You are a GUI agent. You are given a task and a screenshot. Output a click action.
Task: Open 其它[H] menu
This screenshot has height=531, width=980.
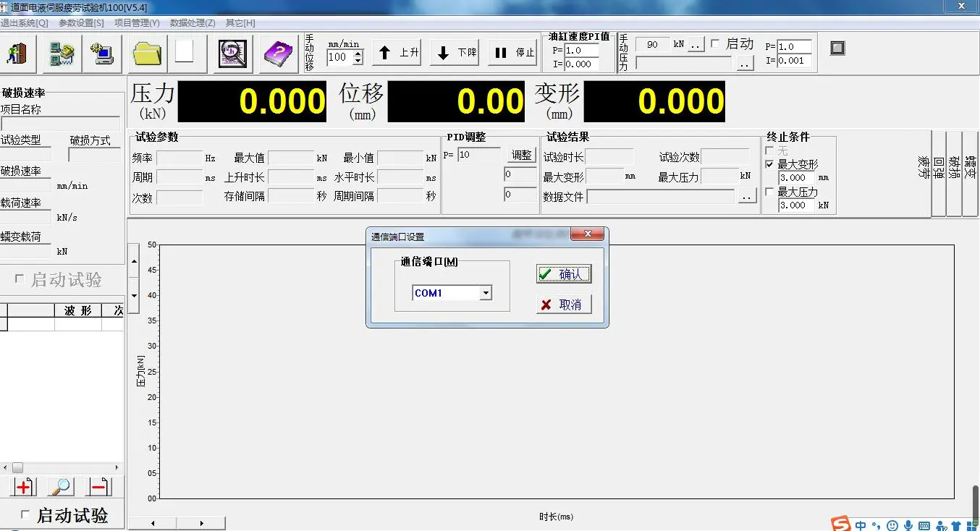240,22
